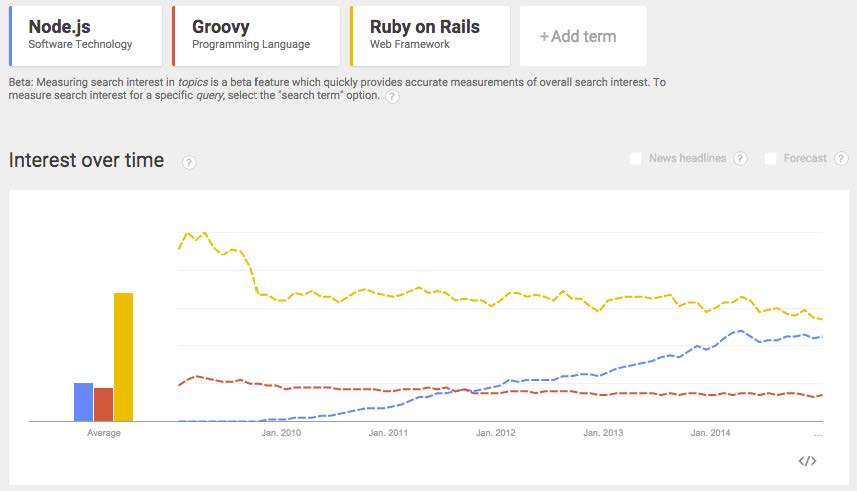Click the Software Technology subtitle
Image resolution: width=857 pixels, height=491 pixels.
80,44
